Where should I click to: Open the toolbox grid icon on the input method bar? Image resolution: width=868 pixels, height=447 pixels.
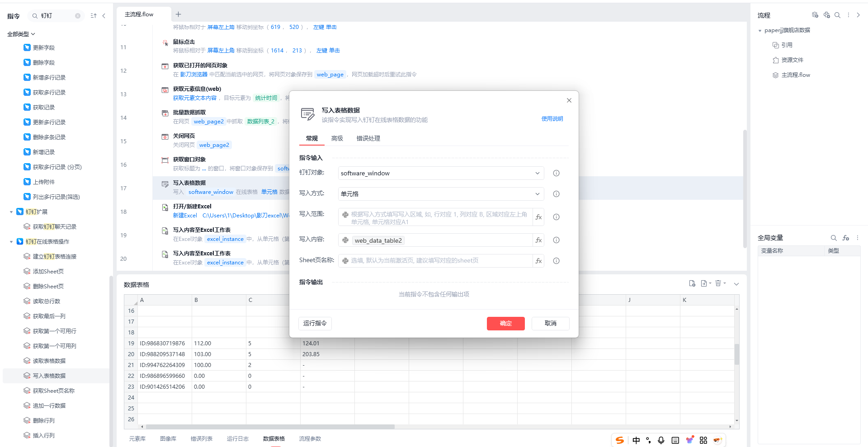coord(703,440)
